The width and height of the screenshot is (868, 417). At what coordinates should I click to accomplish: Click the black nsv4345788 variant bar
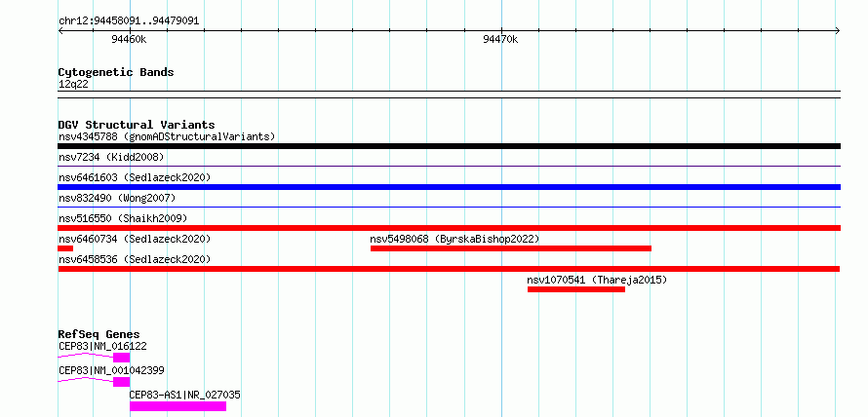(x=449, y=146)
